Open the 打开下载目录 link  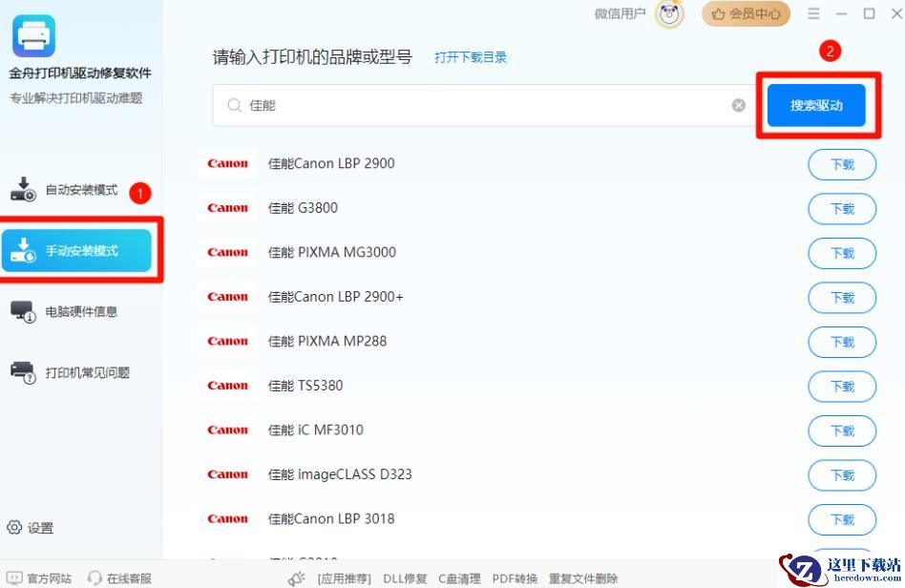point(471,57)
